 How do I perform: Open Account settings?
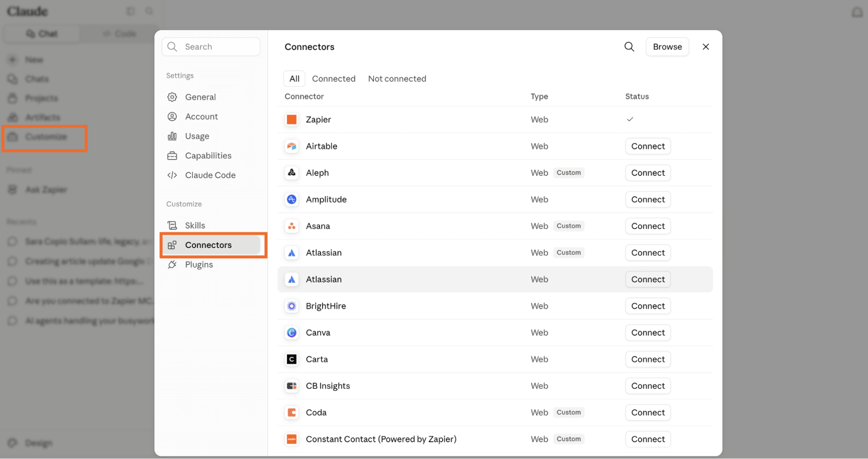211,117
